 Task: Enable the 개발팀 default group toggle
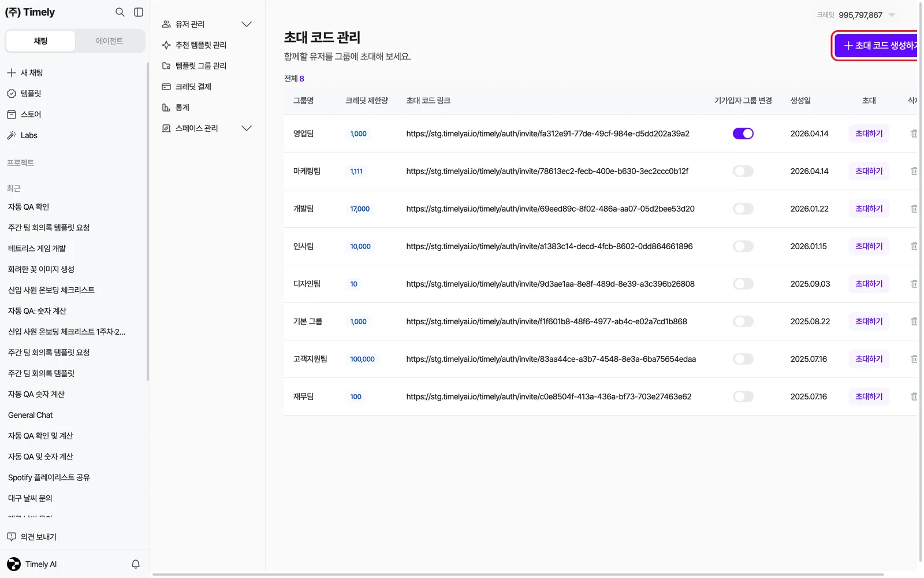(x=743, y=209)
